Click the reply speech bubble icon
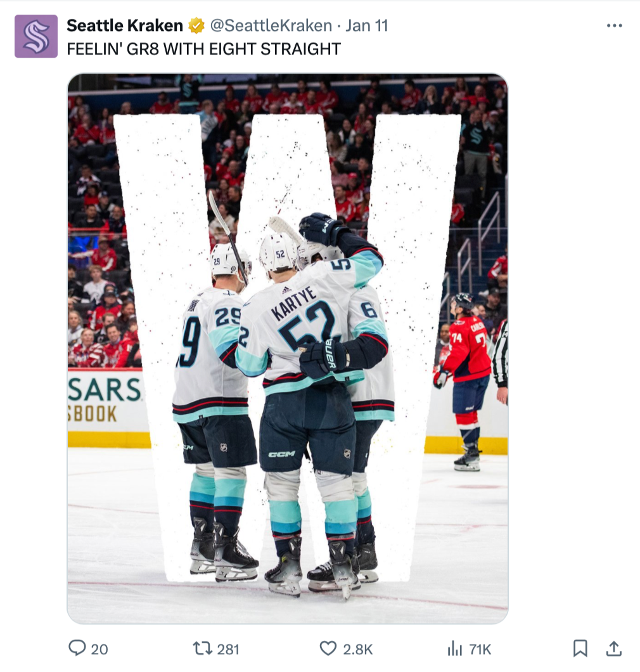640x672 pixels. (77, 648)
